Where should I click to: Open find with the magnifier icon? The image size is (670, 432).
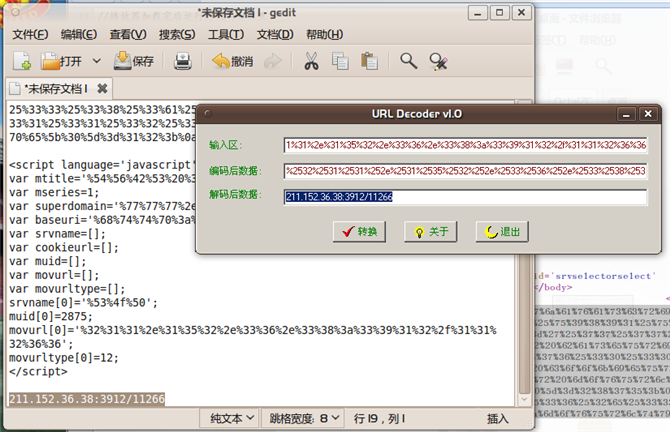click(x=408, y=61)
